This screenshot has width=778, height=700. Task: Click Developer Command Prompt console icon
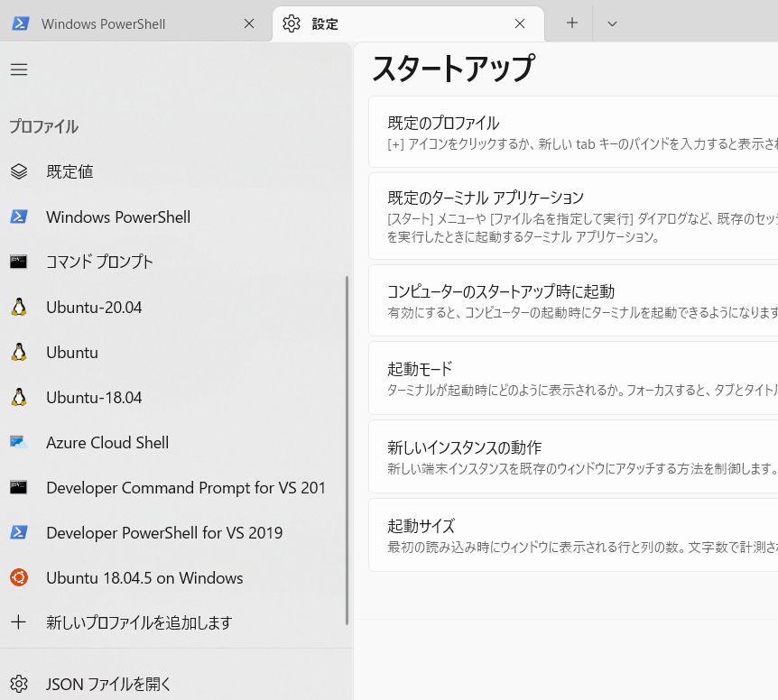[x=19, y=487]
